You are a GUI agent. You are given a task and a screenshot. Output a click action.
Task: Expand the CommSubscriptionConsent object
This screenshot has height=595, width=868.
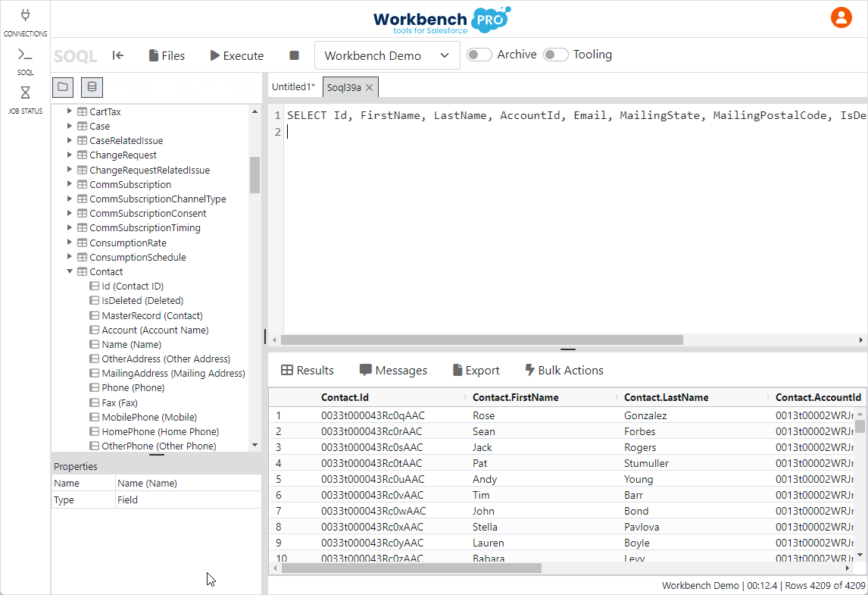(69, 213)
